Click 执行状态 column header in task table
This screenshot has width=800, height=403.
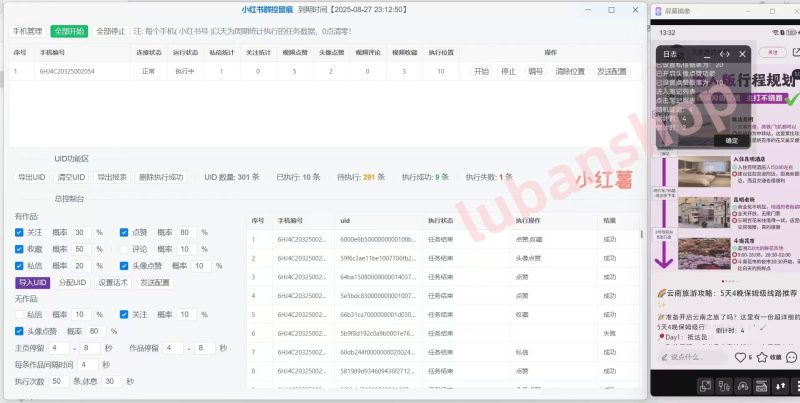(440, 221)
